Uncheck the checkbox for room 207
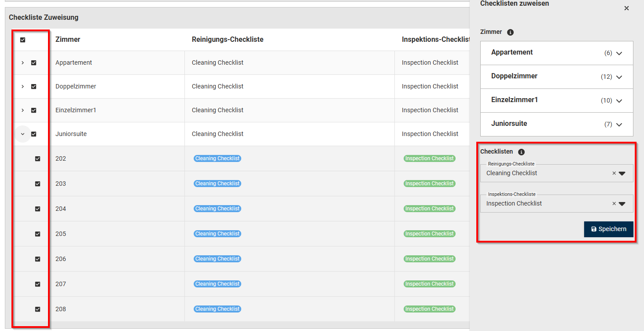The image size is (644, 331). [37, 284]
